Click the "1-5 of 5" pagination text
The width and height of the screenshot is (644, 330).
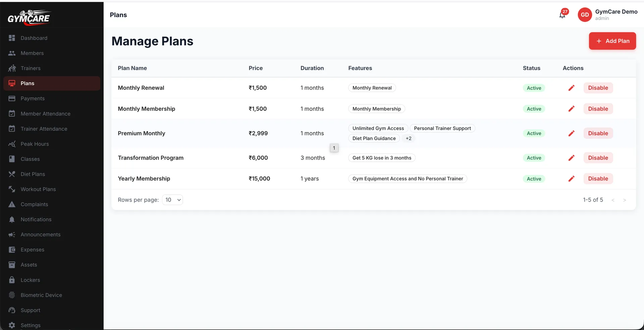pos(593,200)
